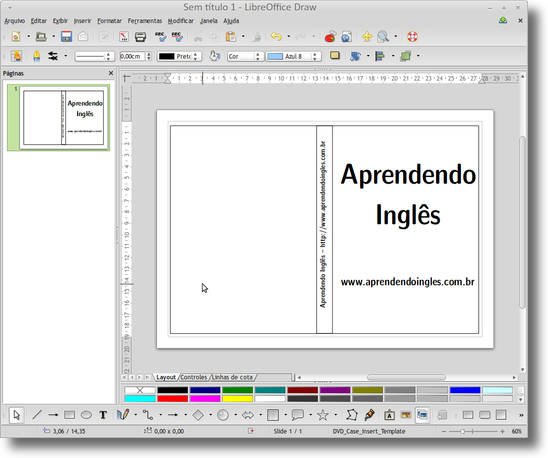Click the New document icon

point(16,36)
